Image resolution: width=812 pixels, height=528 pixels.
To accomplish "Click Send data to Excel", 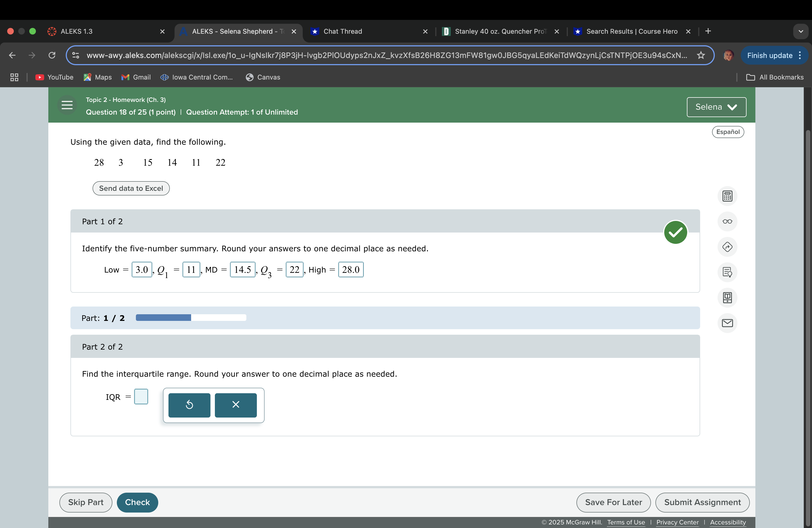I will point(131,188).
